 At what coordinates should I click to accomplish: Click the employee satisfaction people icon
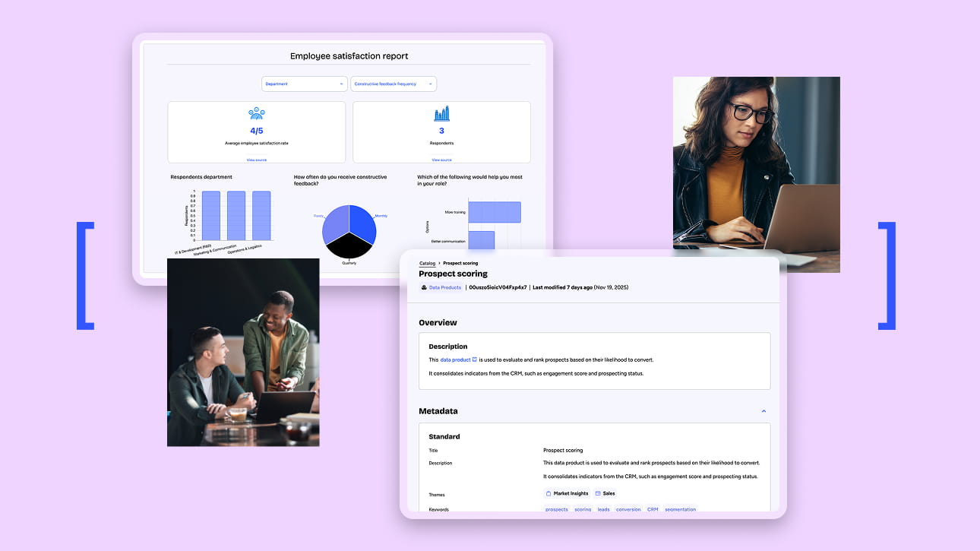click(x=256, y=114)
